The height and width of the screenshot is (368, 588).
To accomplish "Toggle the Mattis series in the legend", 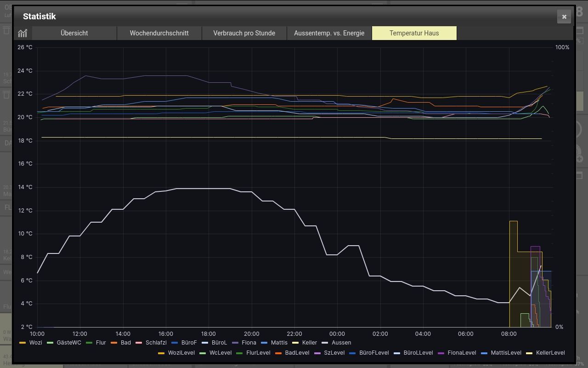I will coord(274,343).
